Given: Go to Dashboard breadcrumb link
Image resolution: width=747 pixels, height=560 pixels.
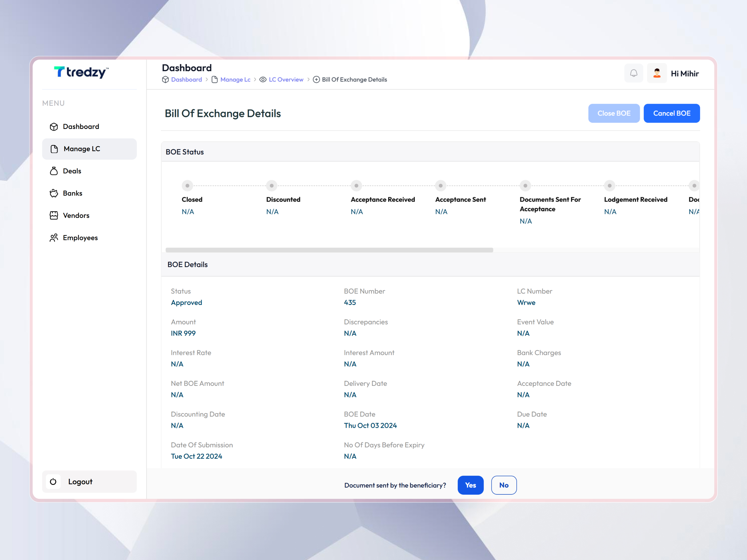Looking at the screenshot, I should [x=186, y=79].
